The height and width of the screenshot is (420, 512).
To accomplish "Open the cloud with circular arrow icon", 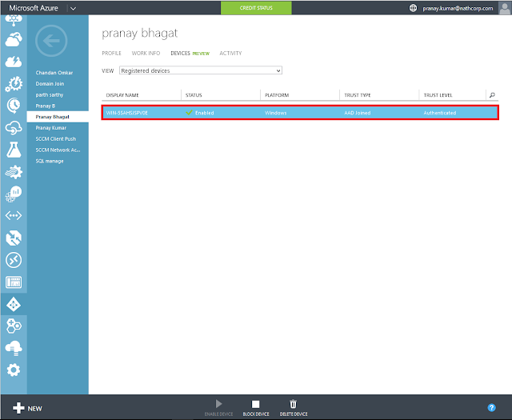I will pos(14,128).
